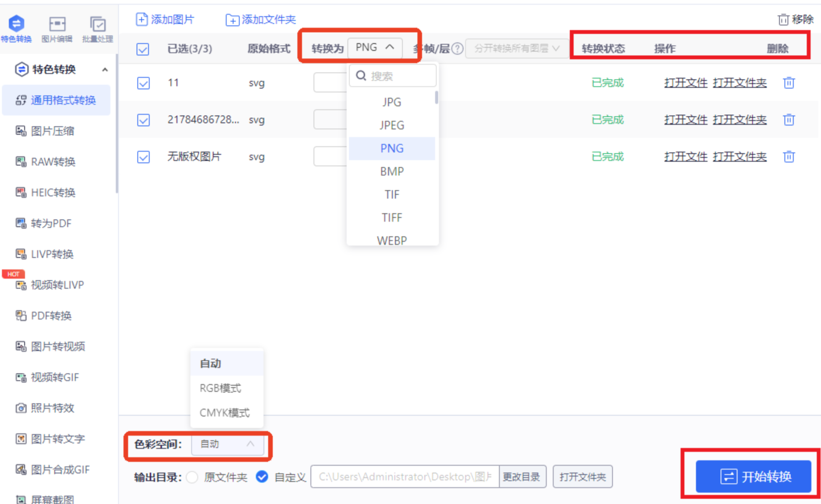Uncheck the checkbox for file 11
This screenshot has width=821, height=504.
coord(144,83)
